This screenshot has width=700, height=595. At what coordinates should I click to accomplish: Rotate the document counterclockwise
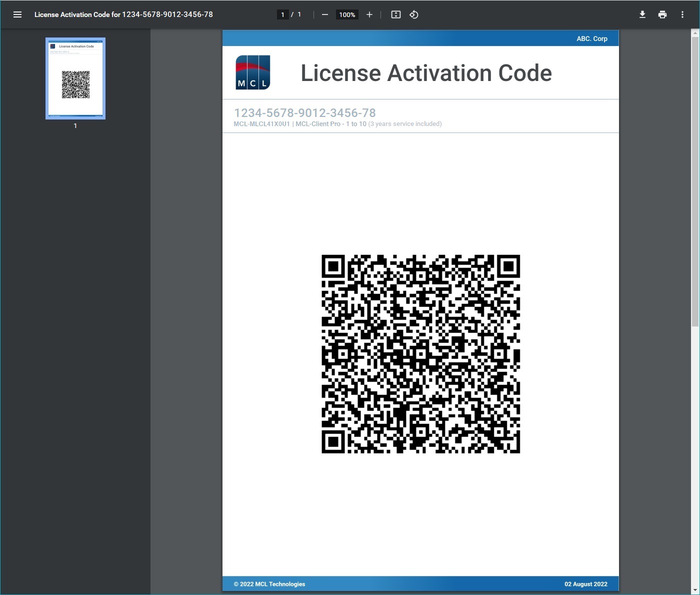[x=414, y=14]
